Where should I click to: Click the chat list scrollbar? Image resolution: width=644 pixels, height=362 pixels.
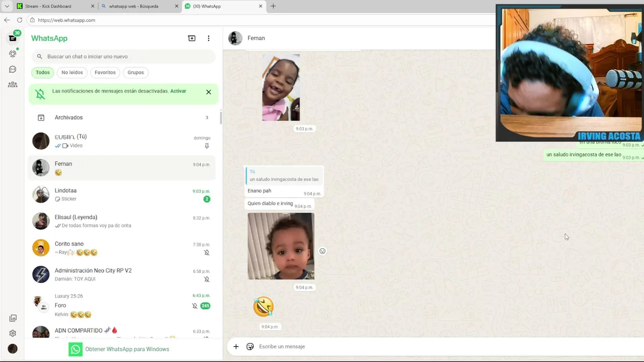pyautogui.click(x=220, y=118)
